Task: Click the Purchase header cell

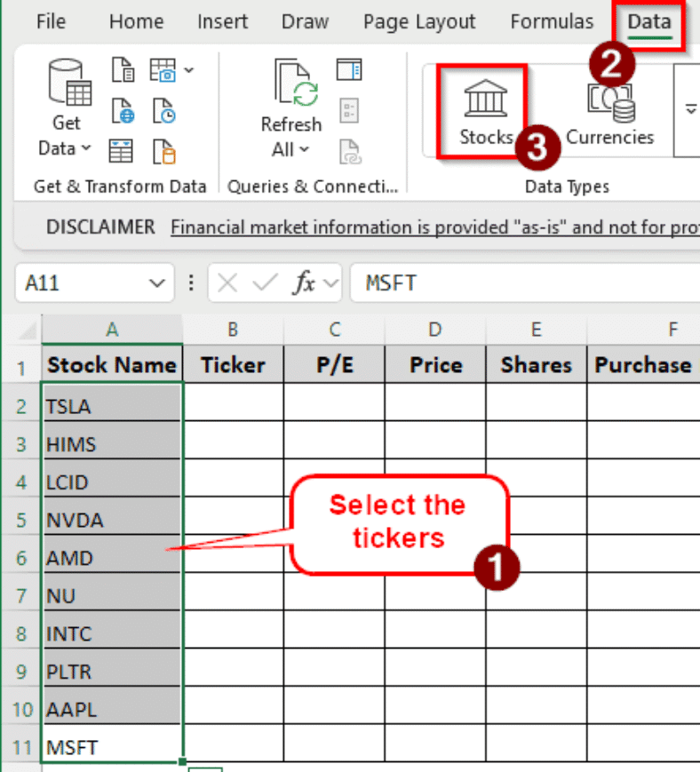Action: (643, 365)
